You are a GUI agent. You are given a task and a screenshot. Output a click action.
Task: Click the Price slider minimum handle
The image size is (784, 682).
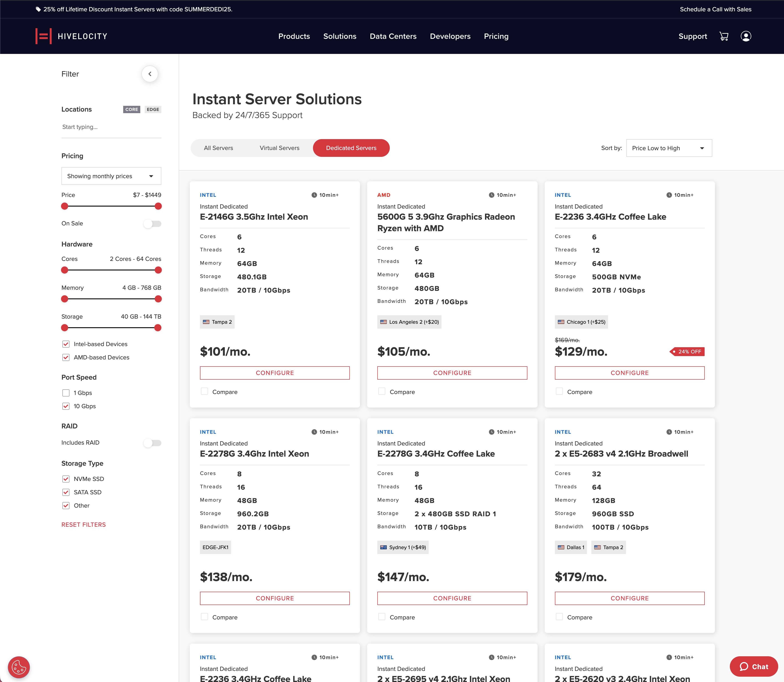pos(65,206)
